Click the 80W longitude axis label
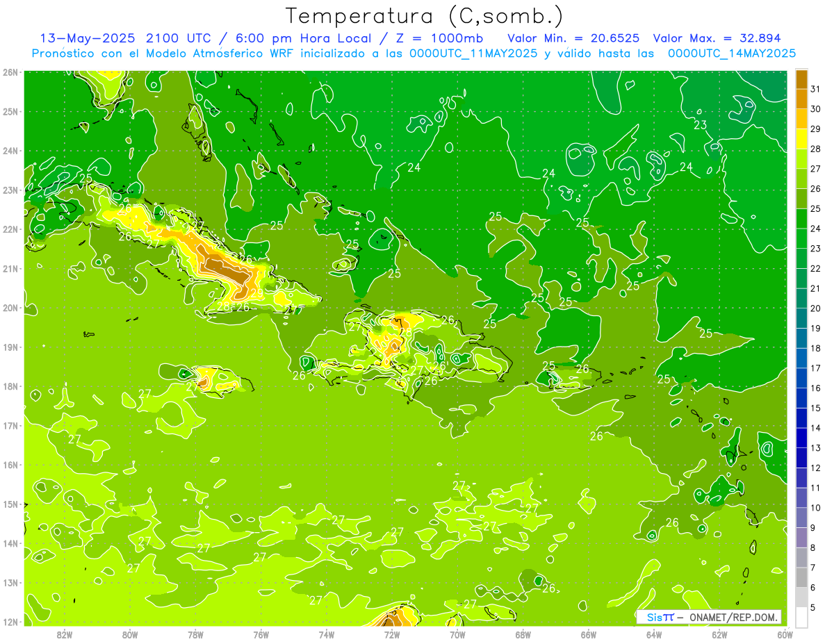The image size is (834, 644). (x=130, y=634)
